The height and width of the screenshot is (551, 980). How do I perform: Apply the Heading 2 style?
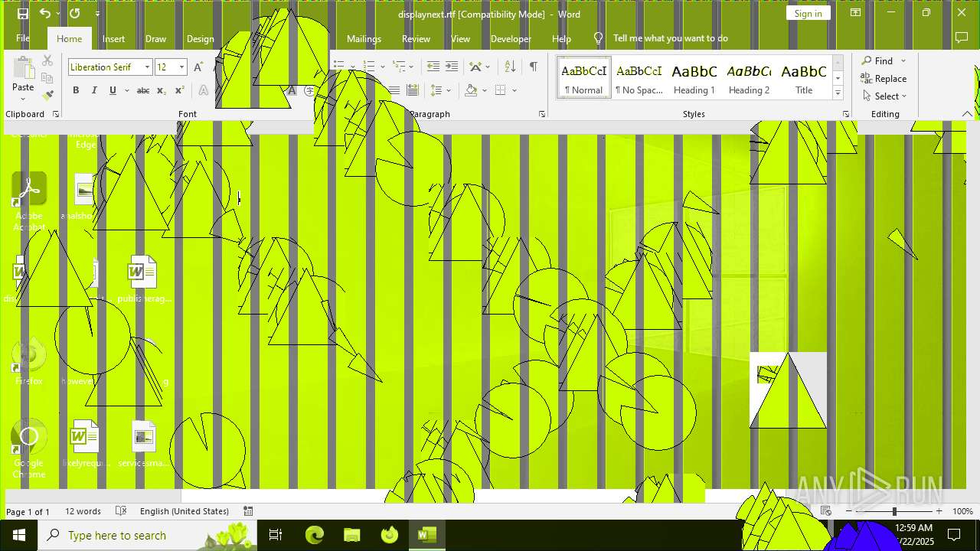(x=749, y=78)
